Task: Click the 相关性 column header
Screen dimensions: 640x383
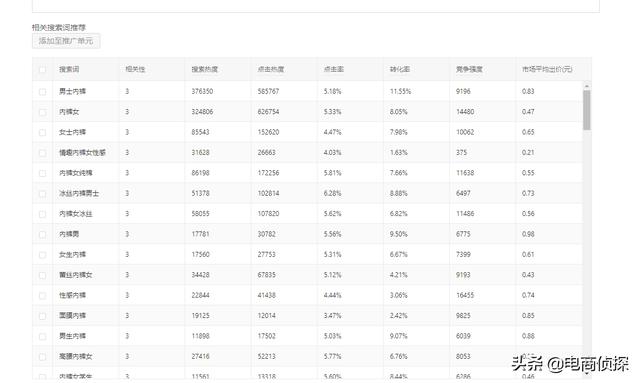Action: [135, 69]
